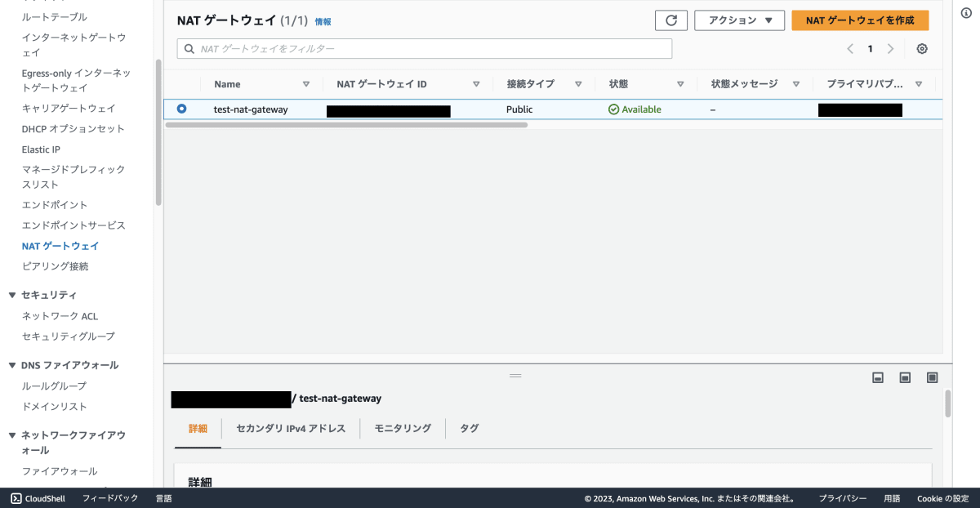Open キャリアゲートウェイ in sidebar

pos(69,108)
